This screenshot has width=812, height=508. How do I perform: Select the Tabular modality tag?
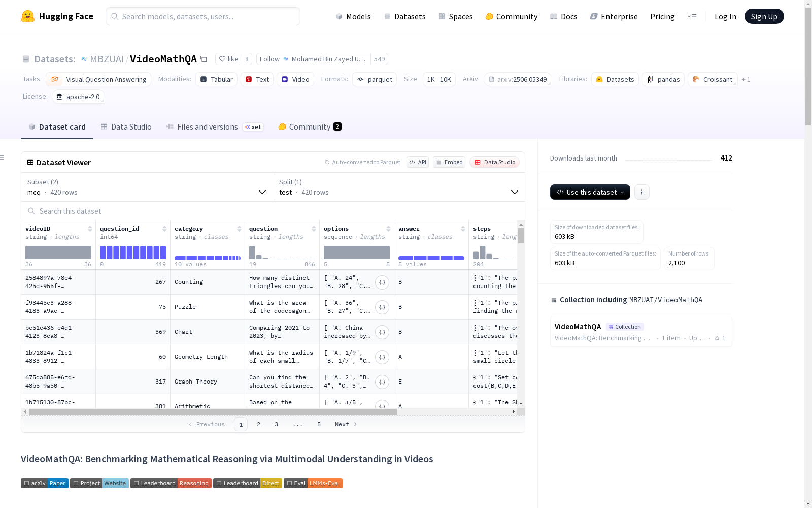click(216, 79)
